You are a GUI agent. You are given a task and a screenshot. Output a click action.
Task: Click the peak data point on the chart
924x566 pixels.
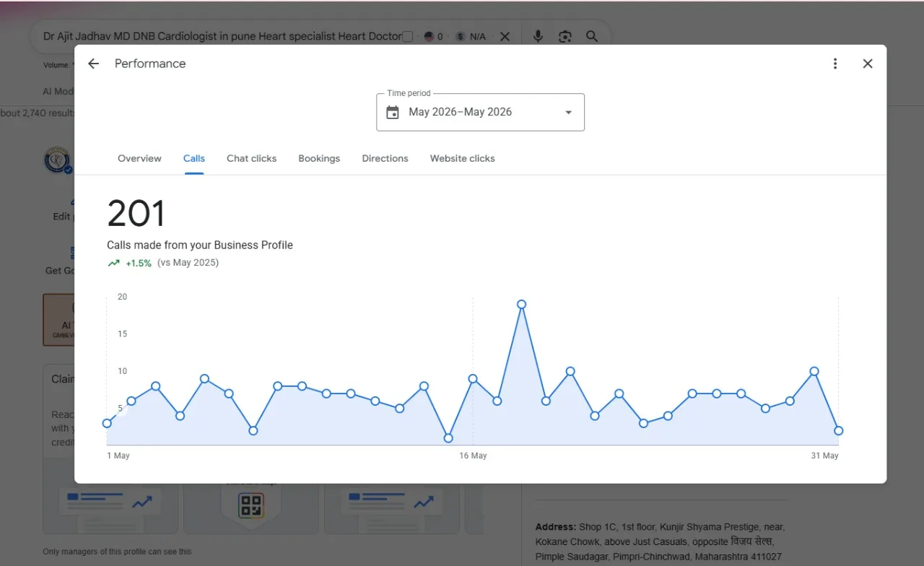coord(521,304)
